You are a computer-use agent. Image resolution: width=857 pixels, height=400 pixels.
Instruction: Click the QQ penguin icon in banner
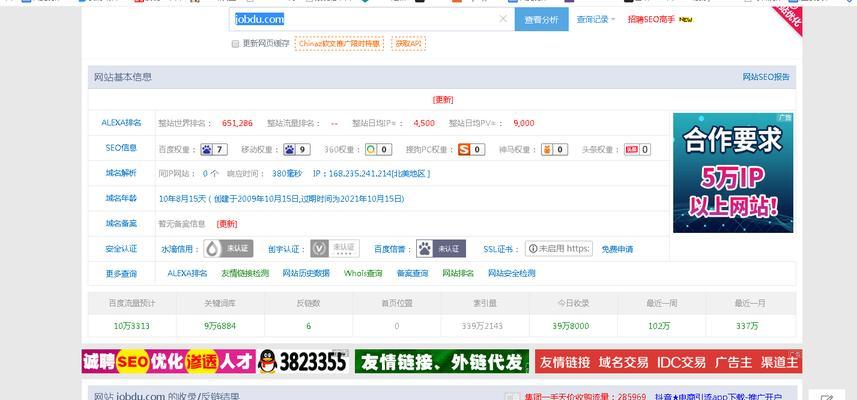(x=267, y=361)
